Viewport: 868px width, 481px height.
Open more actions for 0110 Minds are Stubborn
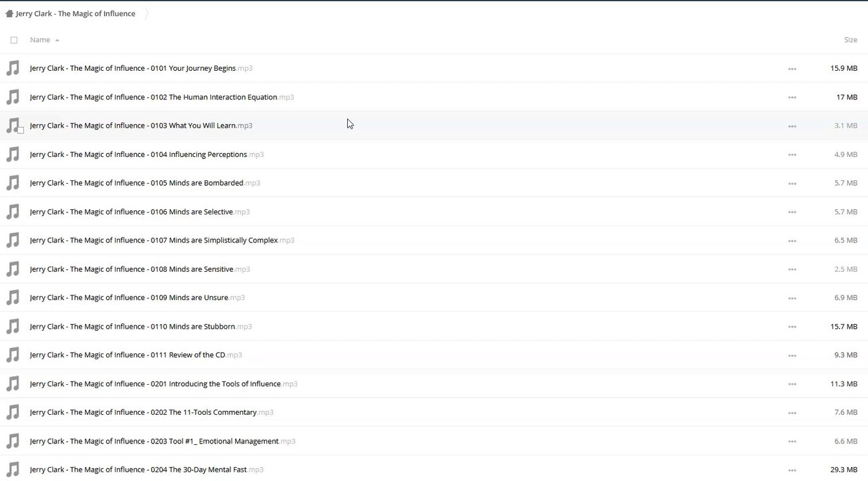point(792,327)
